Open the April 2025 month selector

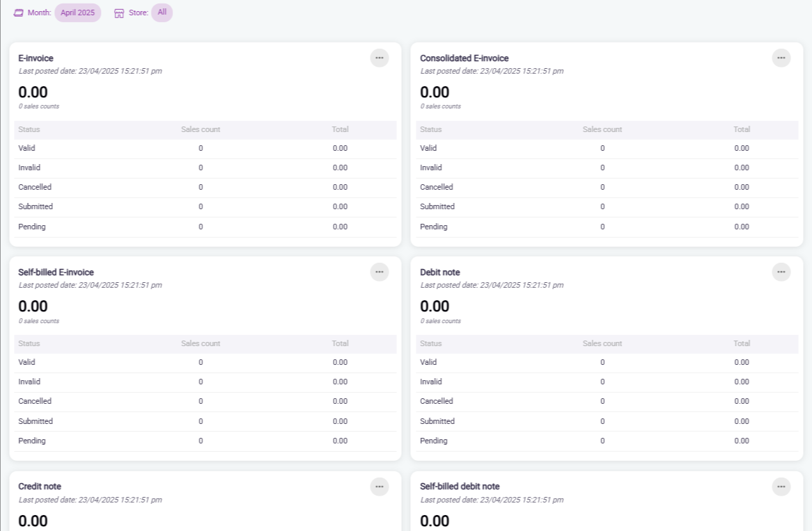click(77, 13)
